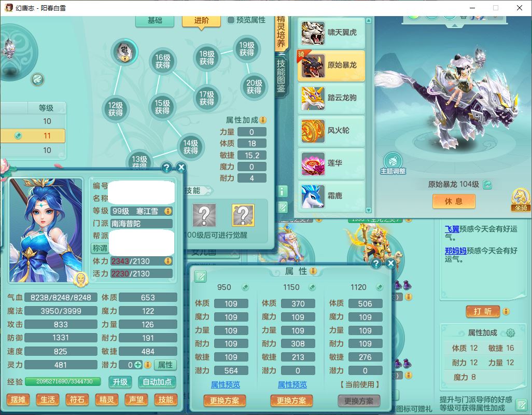This screenshot has height=415, width=532.
Task: Click the plus icon next to 潜力
Action: coord(138,365)
